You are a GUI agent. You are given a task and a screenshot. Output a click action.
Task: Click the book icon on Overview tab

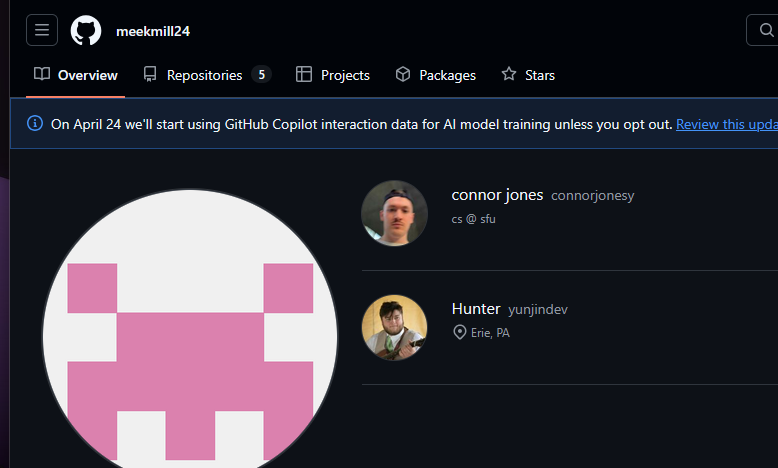(42, 74)
